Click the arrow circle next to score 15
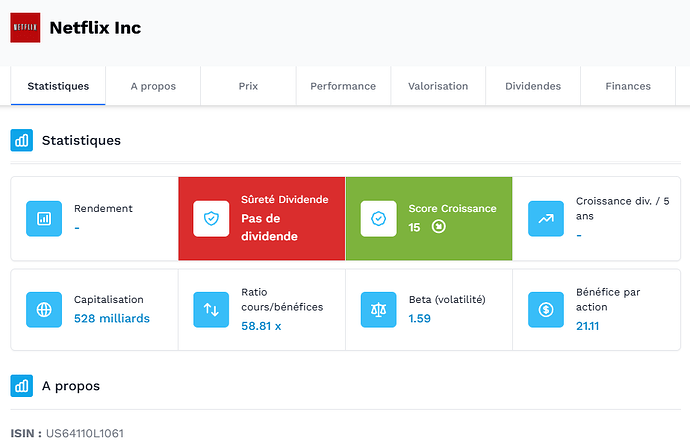Image resolution: width=690 pixels, height=444 pixels. tap(438, 227)
